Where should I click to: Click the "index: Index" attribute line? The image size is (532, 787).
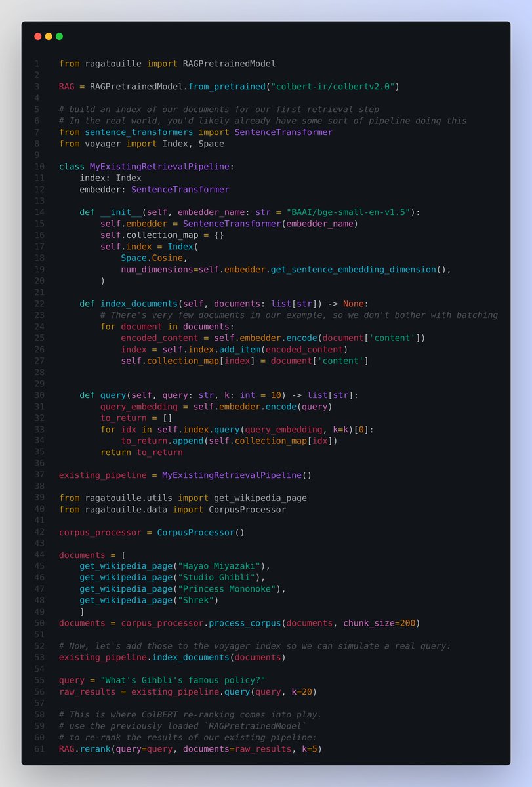coord(111,178)
